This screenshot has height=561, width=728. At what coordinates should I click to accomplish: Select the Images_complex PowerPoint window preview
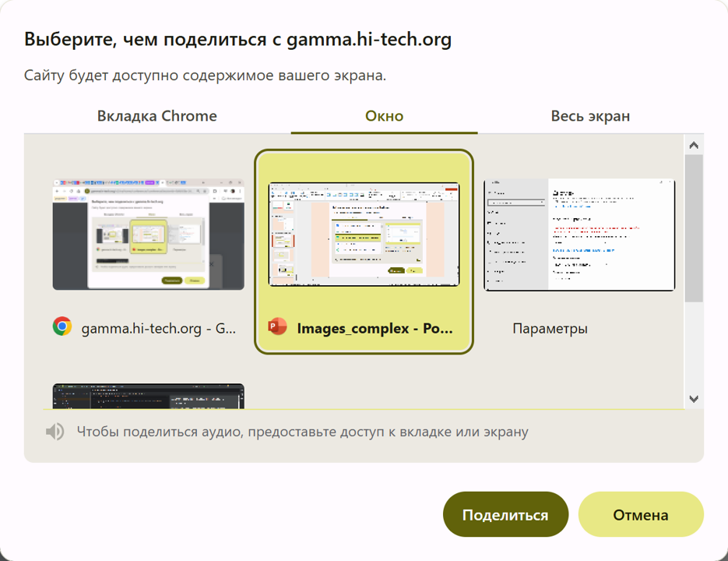[364, 234]
